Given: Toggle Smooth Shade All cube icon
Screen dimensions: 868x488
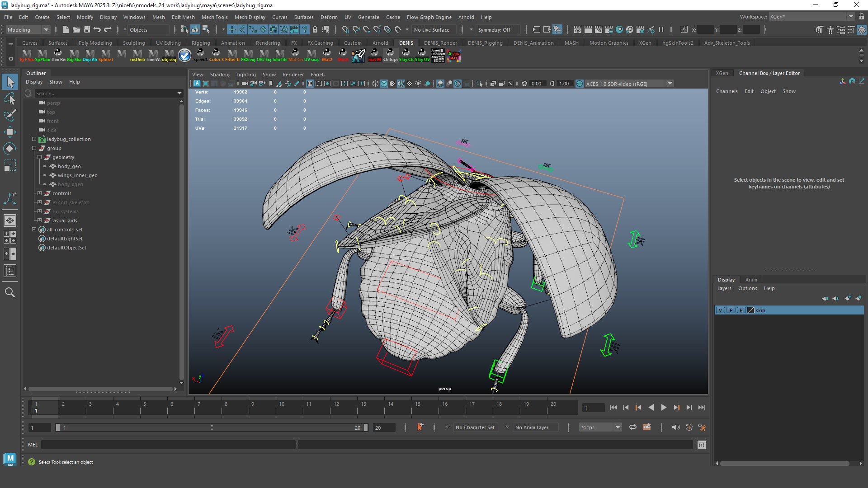Looking at the screenshot, I should click(x=384, y=84).
